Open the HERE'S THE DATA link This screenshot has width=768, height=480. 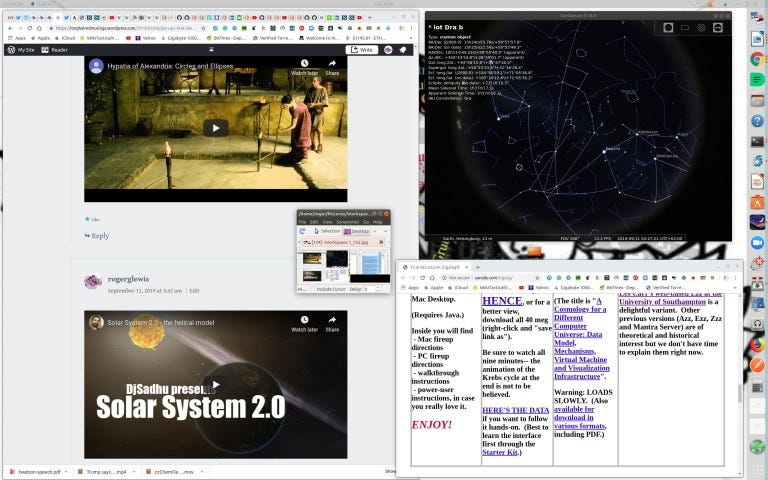click(x=515, y=410)
